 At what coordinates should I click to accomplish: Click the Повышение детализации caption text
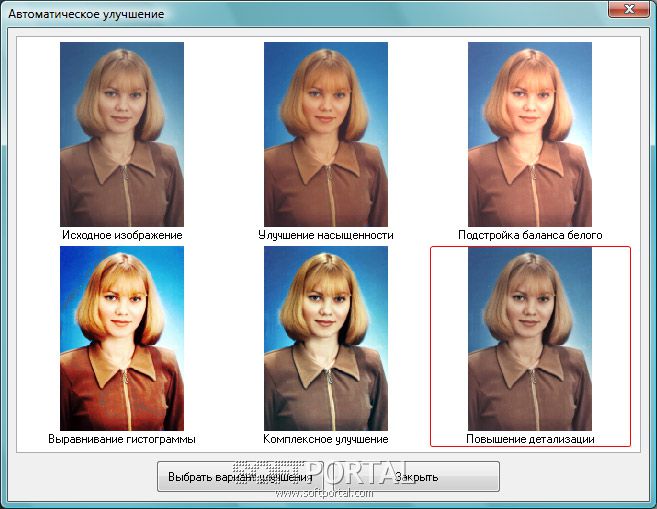[530, 439]
